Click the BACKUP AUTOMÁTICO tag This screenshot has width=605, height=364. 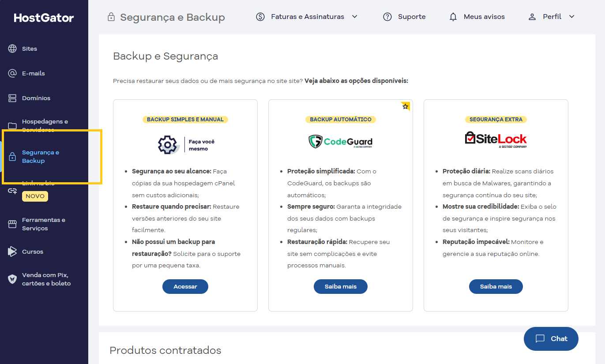(x=341, y=120)
